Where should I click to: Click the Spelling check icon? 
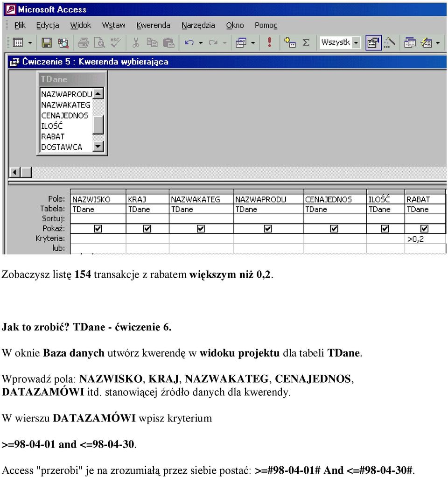pos(115,42)
